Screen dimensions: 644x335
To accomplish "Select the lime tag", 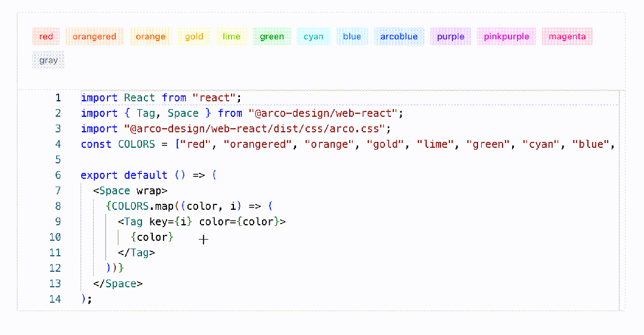I will point(232,36).
